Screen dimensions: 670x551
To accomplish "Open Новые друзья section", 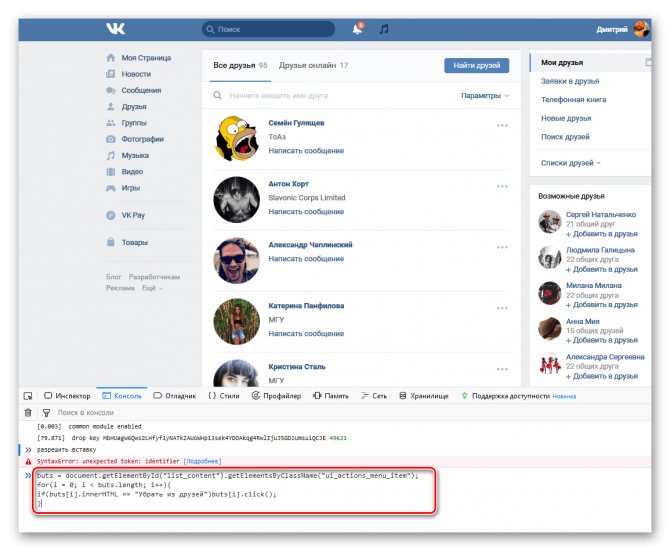I will pos(566,118).
